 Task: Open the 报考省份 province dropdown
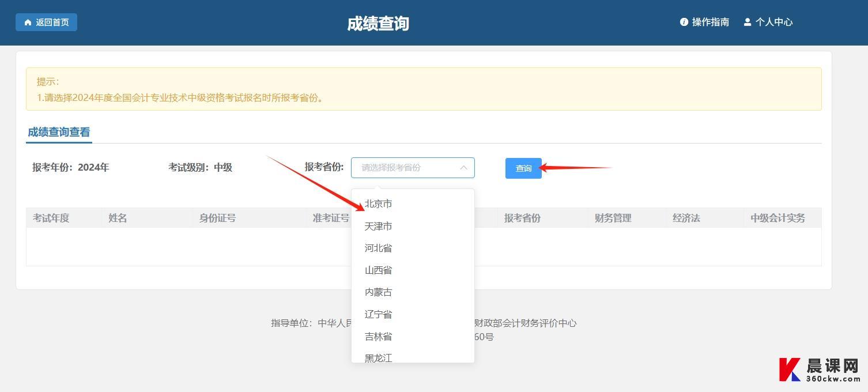[413, 168]
